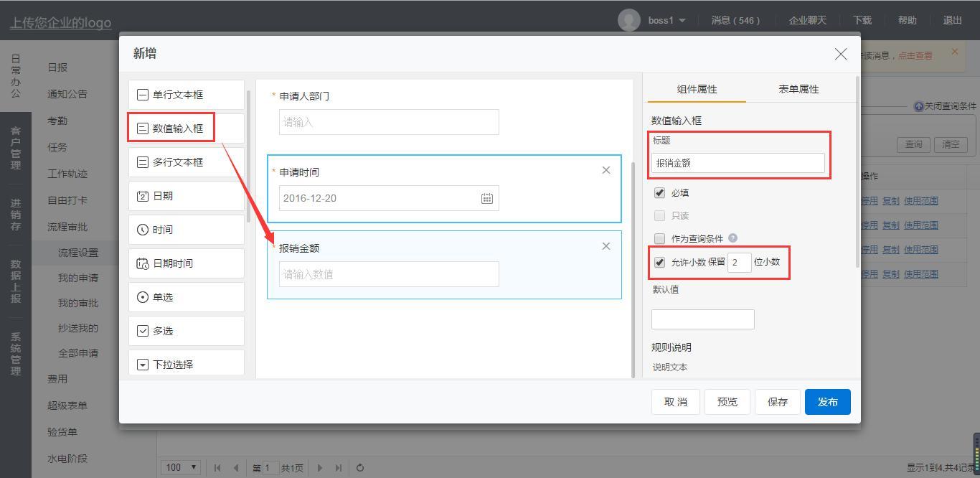
Task: Add a 多选 checkbox component
Action: coord(186,331)
